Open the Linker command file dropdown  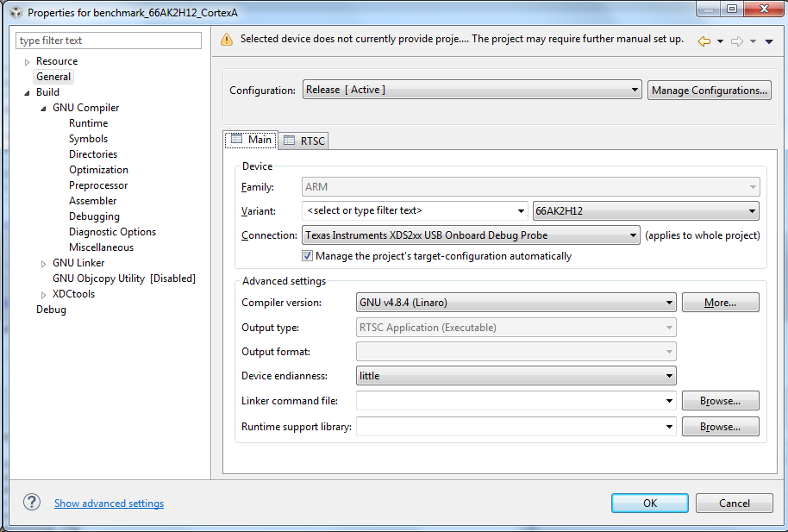[x=669, y=401]
